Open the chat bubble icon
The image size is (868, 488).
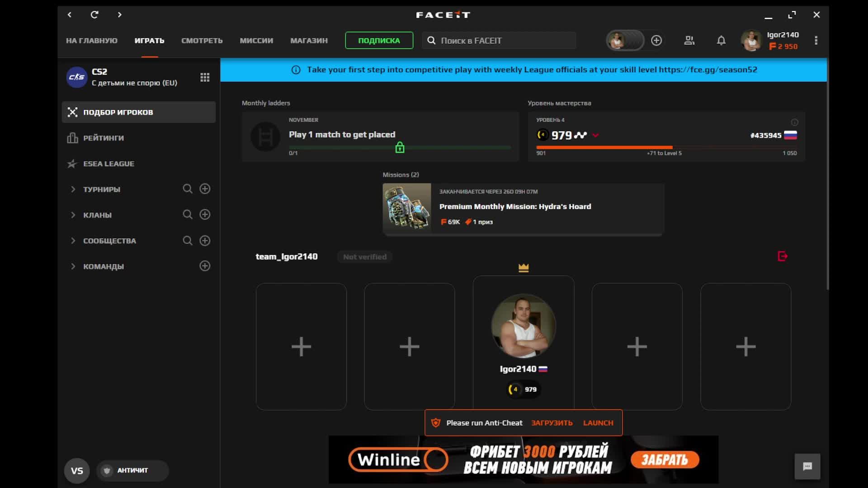(807, 466)
